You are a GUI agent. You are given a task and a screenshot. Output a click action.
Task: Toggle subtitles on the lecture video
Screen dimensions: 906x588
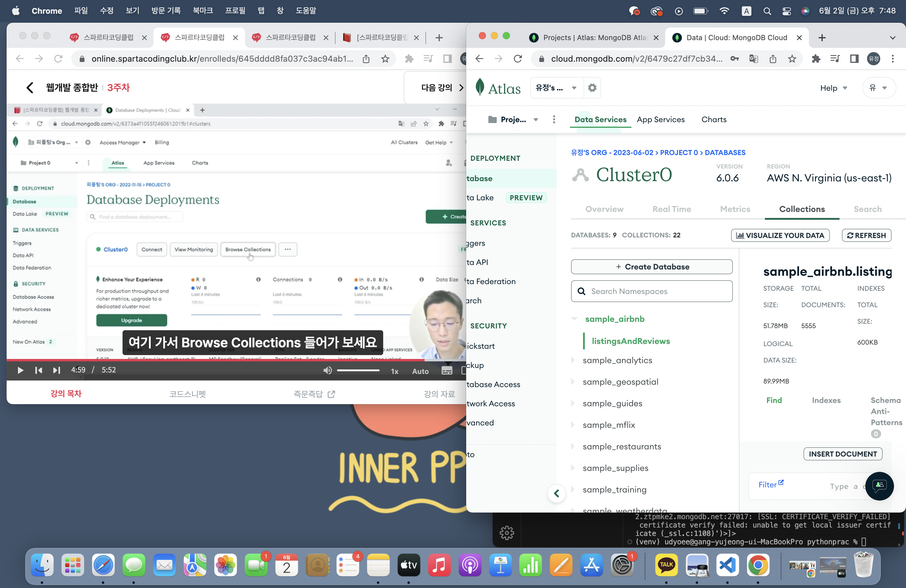point(447,371)
